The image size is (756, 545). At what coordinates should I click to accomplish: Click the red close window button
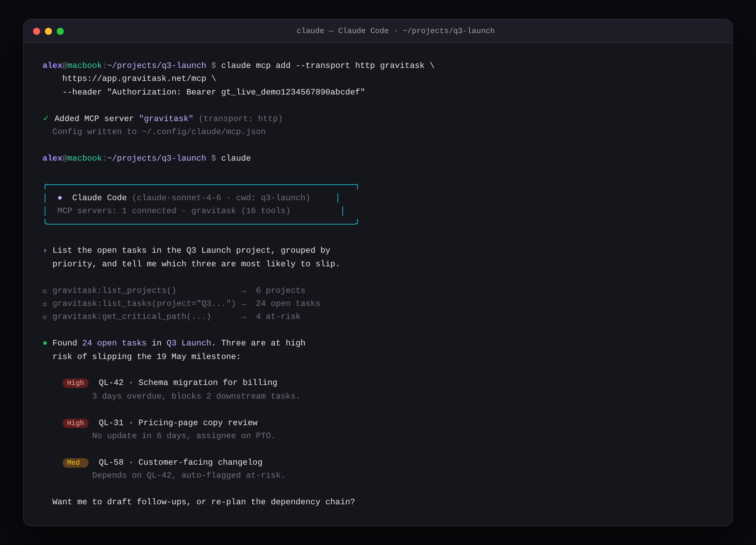(37, 31)
